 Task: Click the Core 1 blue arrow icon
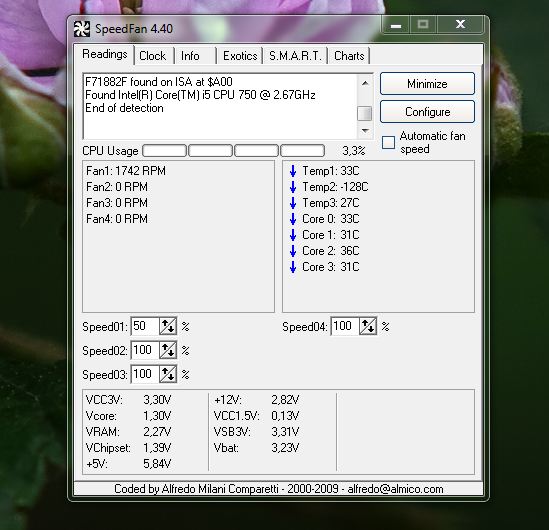[x=293, y=235]
